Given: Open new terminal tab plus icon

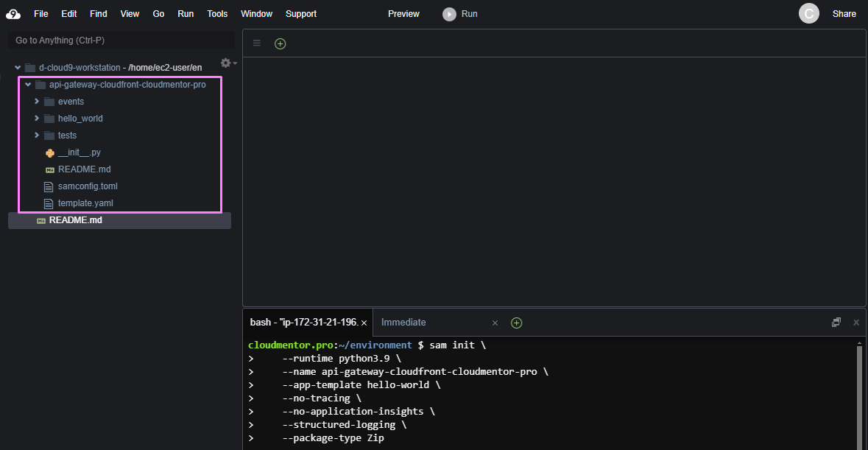Looking at the screenshot, I should pyautogui.click(x=516, y=323).
